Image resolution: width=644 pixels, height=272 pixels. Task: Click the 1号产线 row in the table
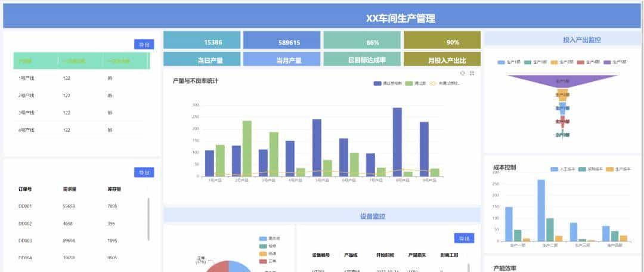click(x=81, y=78)
